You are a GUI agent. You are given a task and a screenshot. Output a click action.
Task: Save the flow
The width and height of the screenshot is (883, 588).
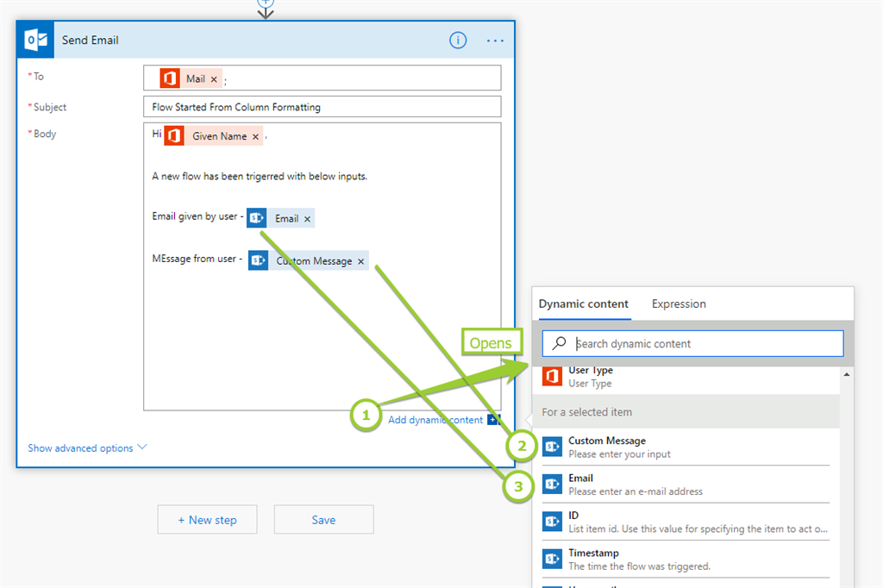[323, 520]
